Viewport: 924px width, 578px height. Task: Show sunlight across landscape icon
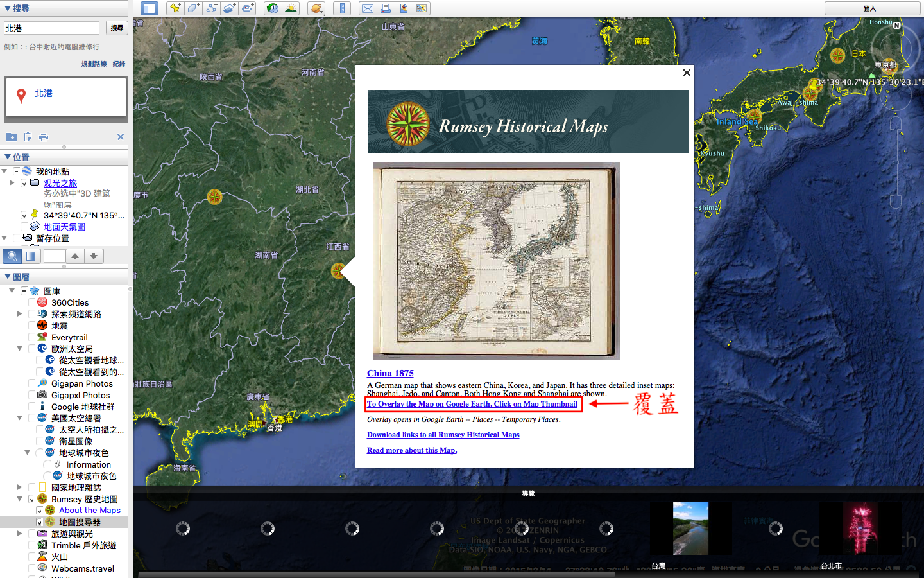pos(291,8)
